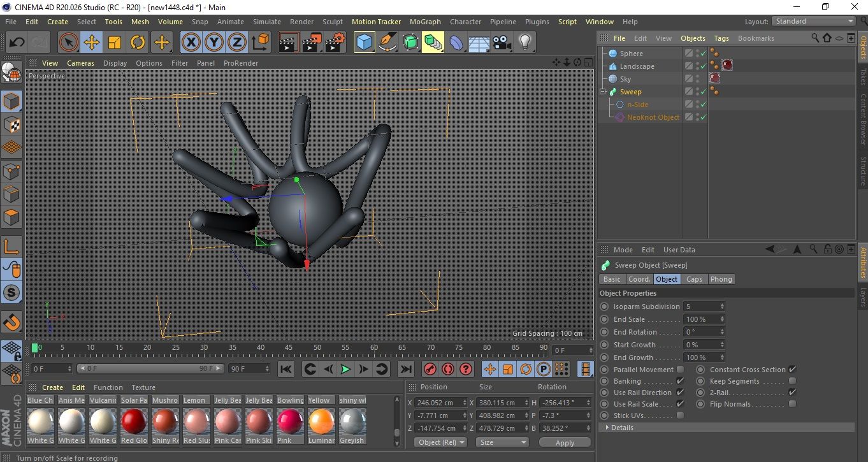The image size is (868, 462).
Task: Switch to the Caps tab
Action: point(694,279)
